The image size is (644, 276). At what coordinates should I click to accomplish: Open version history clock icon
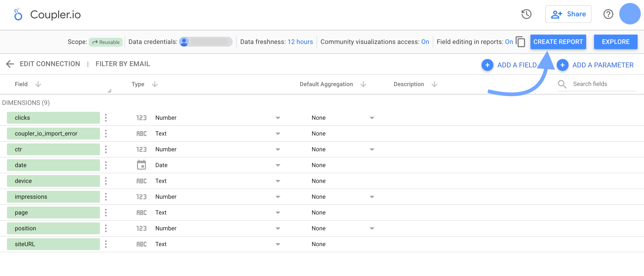(x=526, y=14)
